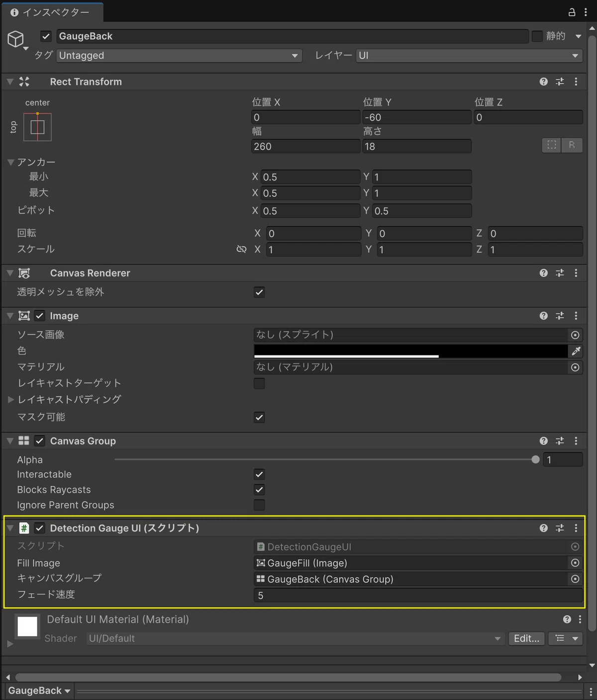Open Canvas Group help icon

click(543, 441)
